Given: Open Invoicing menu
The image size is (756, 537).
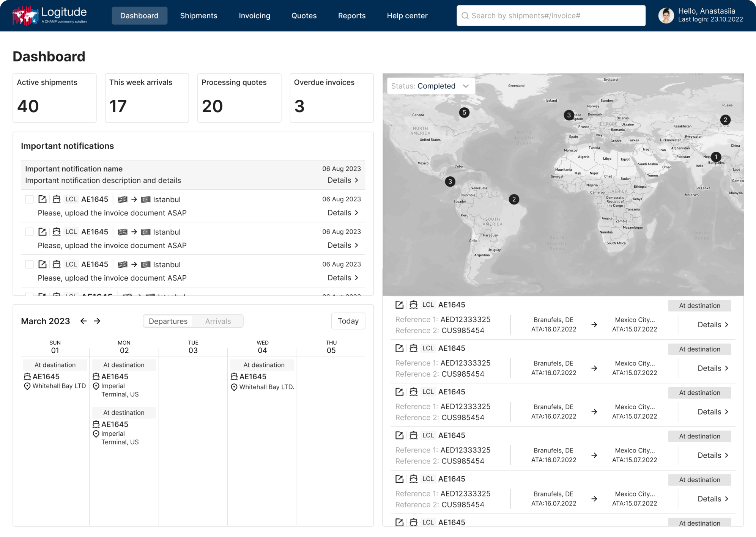Looking at the screenshot, I should [254, 16].
